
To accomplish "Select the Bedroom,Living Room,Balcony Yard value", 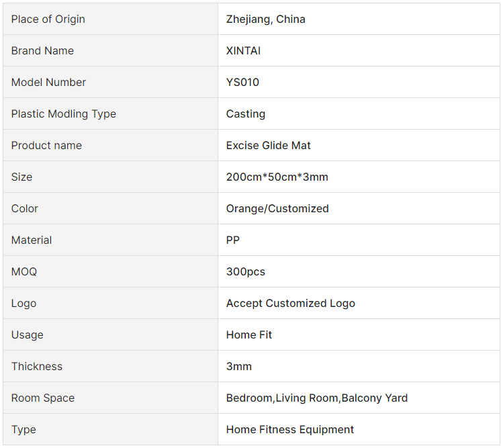I will click(316, 398).
